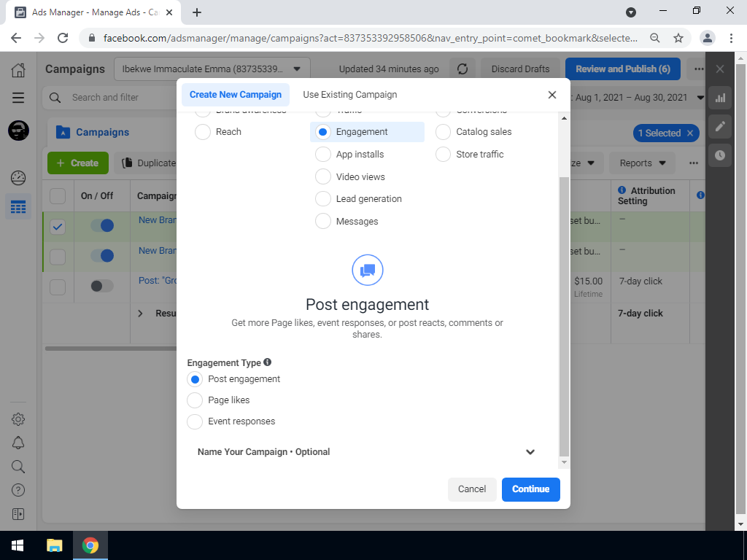Expand the Results row chevron
The image size is (747, 560).
pyautogui.click(x=140, y=314)
